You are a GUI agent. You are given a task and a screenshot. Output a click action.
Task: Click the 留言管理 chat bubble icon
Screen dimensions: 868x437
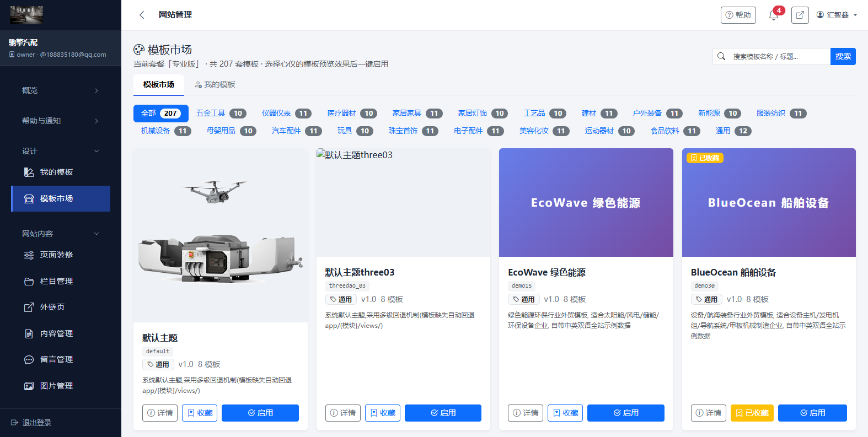pos(29,359)
